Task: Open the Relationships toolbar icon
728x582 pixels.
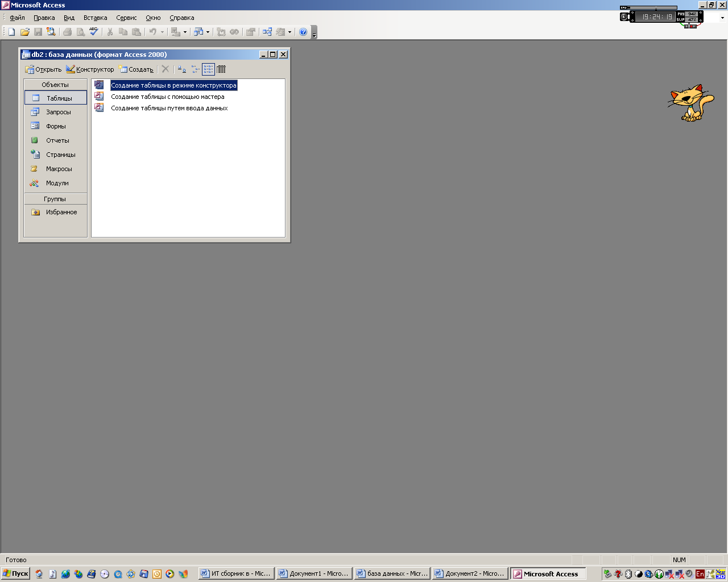Action: tap(267, 32)
